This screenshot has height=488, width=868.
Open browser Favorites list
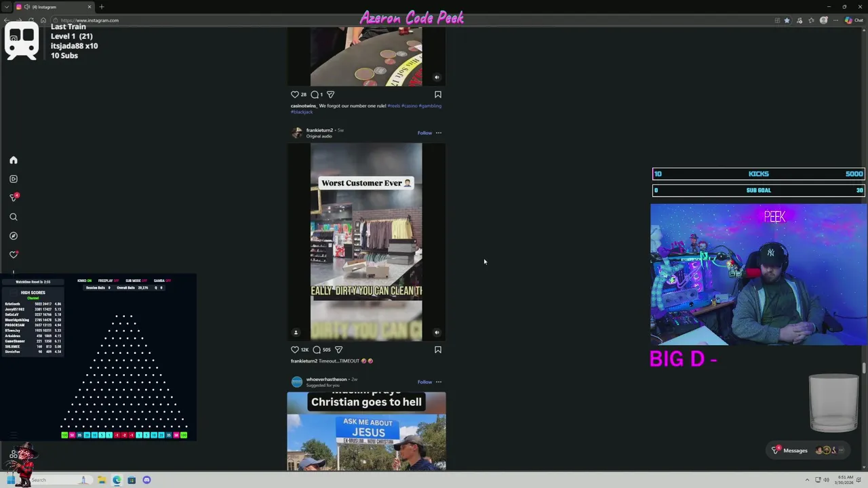point(812,20)
